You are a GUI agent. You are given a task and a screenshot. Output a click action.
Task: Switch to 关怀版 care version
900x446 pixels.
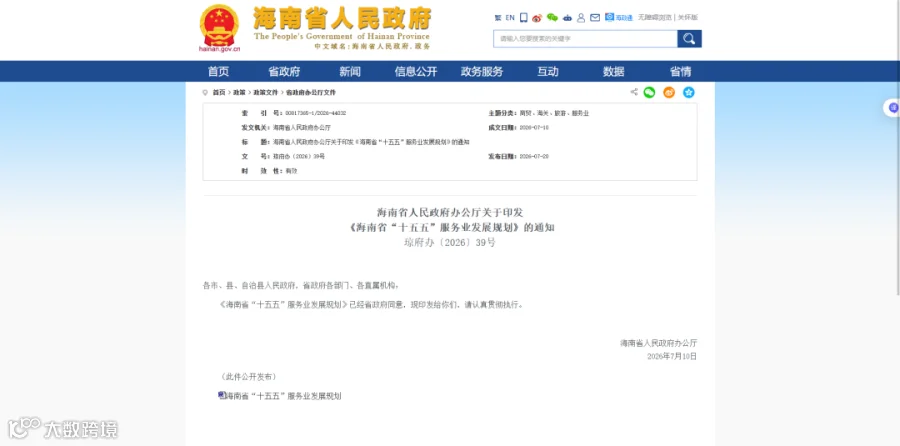[688, 18]
